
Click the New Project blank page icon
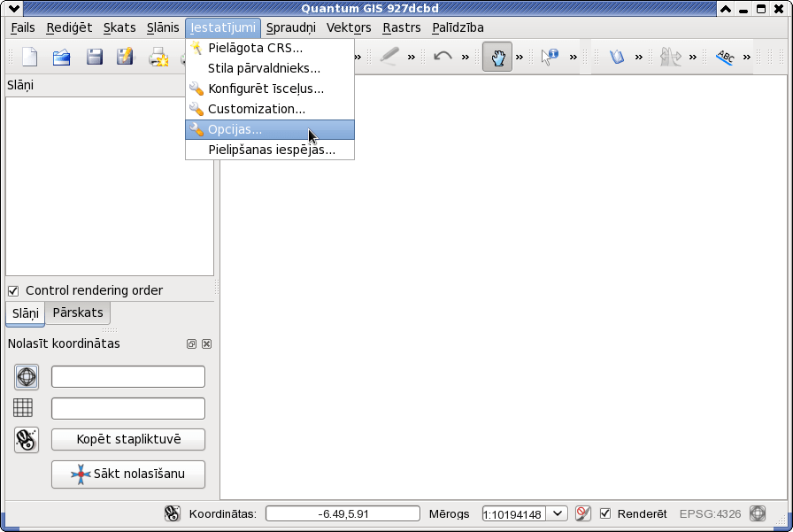tap(30, 57)
